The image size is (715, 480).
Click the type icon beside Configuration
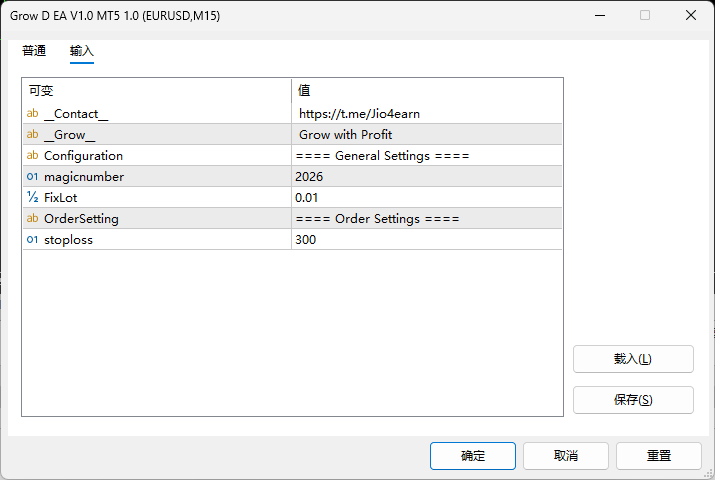pyautogui.click(x=32, y=156)
